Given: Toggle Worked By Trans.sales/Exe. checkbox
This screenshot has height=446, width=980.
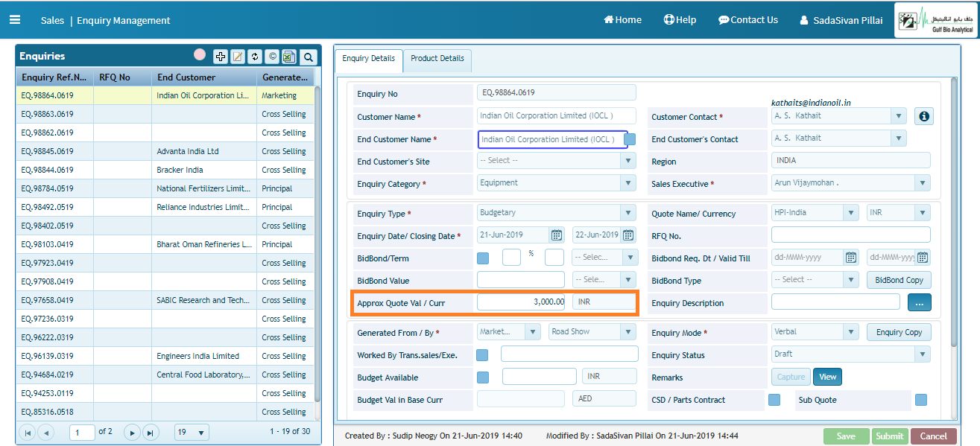Looking at the screenshot, I should click(483, 355).
